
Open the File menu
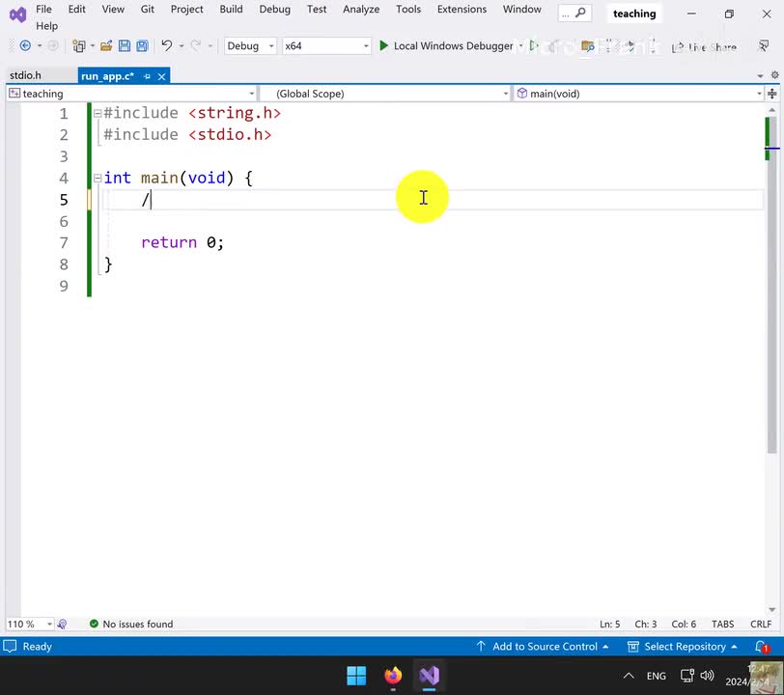click(43, 9)
